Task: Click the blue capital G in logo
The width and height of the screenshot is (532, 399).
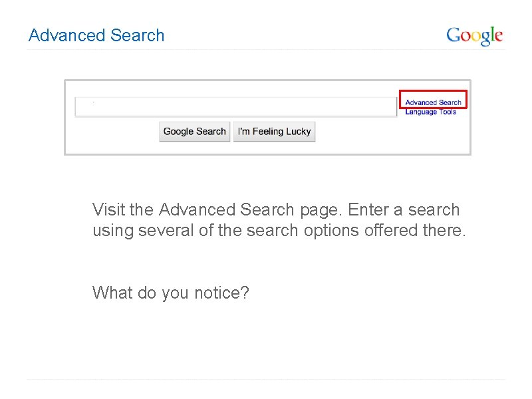Action: click(x=453, y=35)
